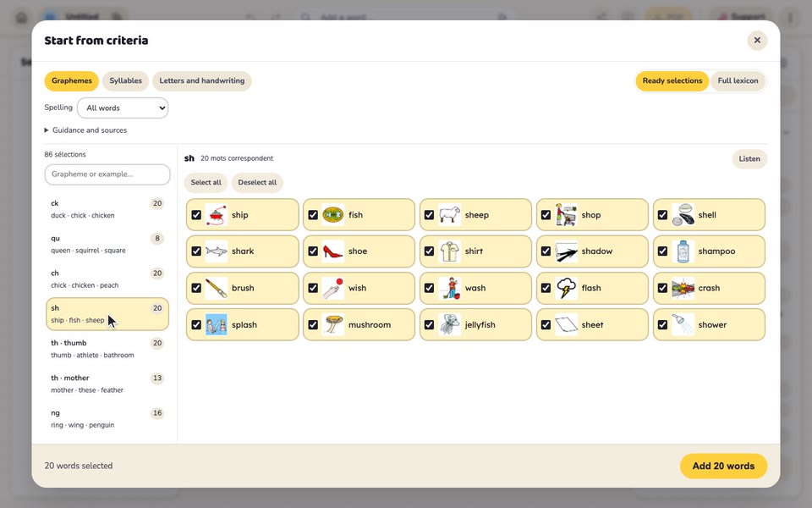Select the Ready selections view
The image size is (812, 508).
672,81
